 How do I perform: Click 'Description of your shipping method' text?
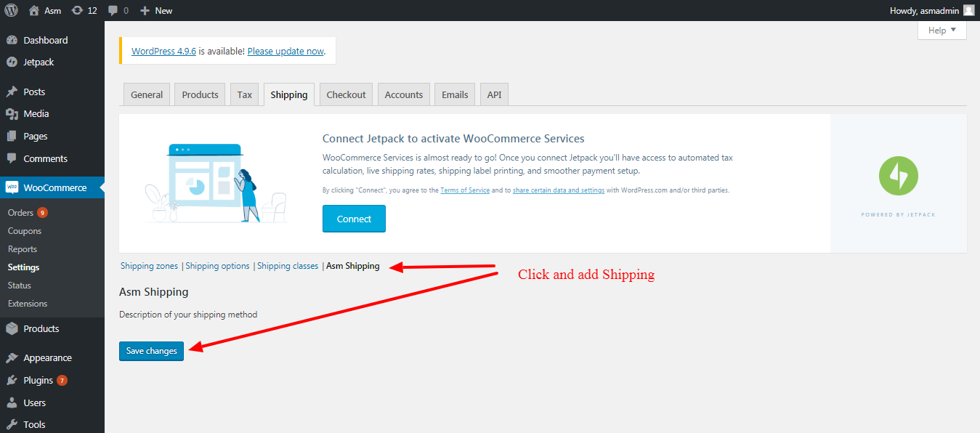coord(188,315)
